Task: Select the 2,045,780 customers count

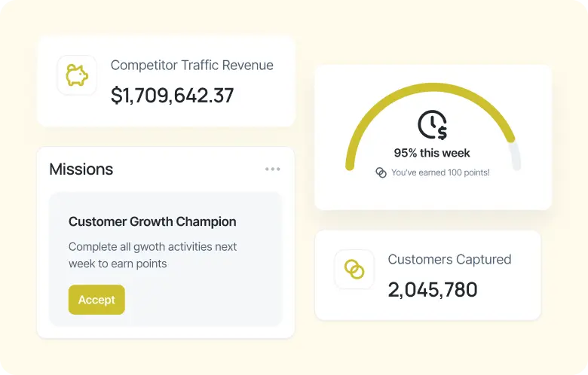Action: click(433, 290)
